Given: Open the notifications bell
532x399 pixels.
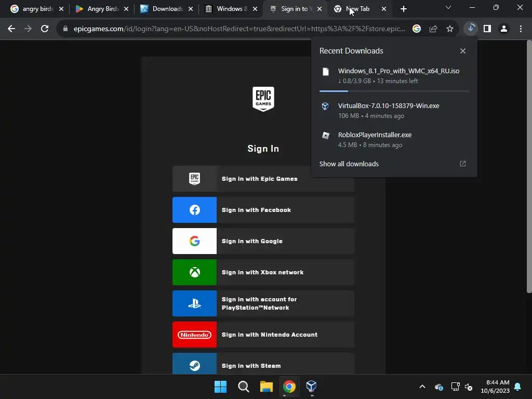Looking at the screenshot, I should point(518,387).
